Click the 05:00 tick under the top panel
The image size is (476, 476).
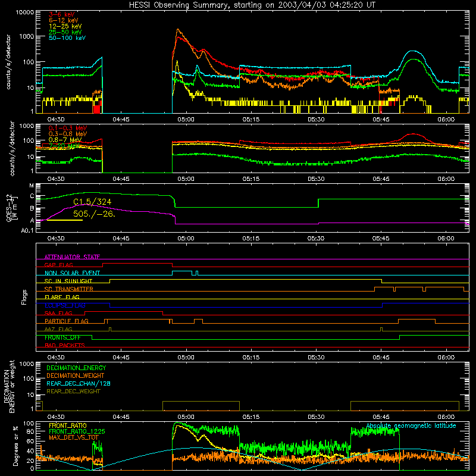(x=186, y=120)
